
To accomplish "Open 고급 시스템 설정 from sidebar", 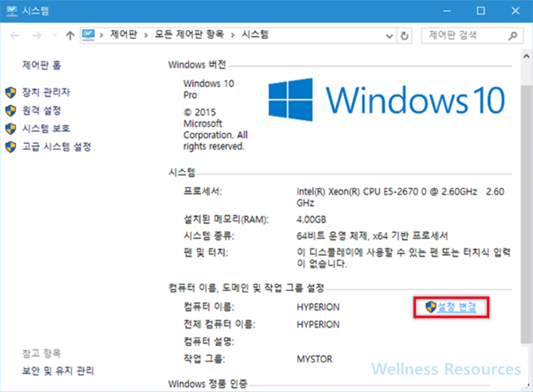I will pyautogui.click(x=56, y=147).
